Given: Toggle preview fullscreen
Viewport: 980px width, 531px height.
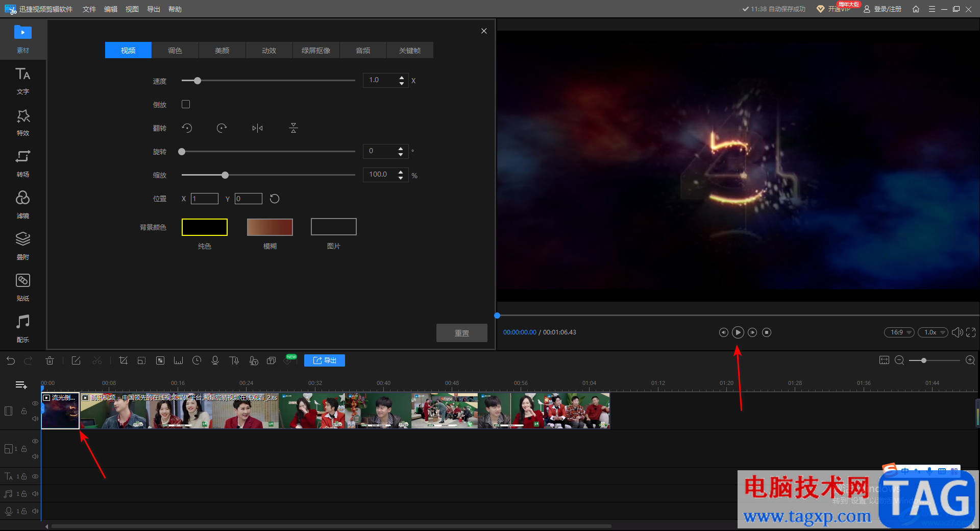Looking at the screenshot, I should tap(971, 332).
